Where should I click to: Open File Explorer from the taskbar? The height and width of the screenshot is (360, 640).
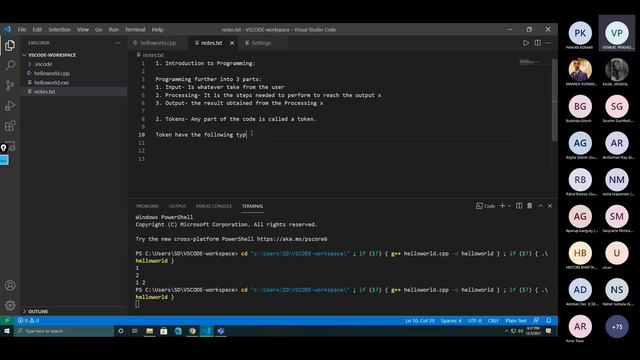pos(149,331)
